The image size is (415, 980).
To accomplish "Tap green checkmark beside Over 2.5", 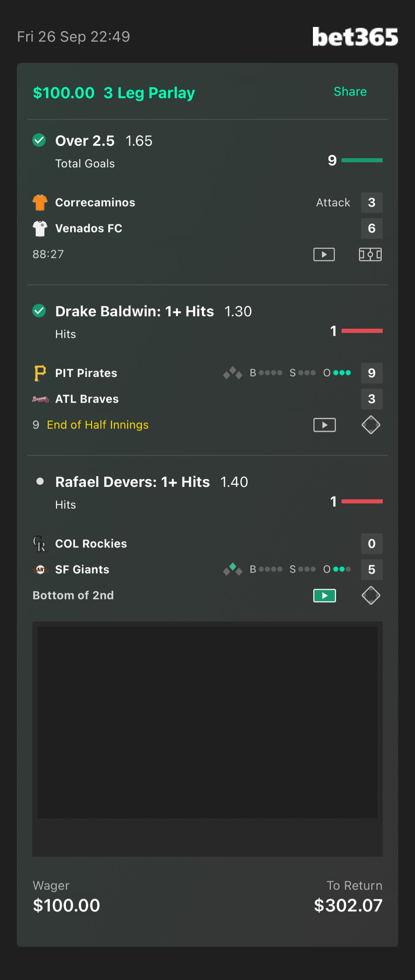I will point(39,140).
